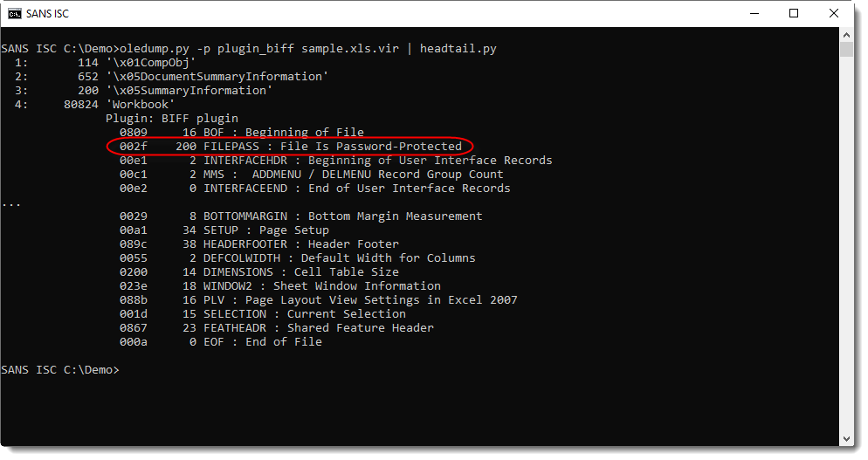Click the HEADERFOOTER record line

(259, 244)
